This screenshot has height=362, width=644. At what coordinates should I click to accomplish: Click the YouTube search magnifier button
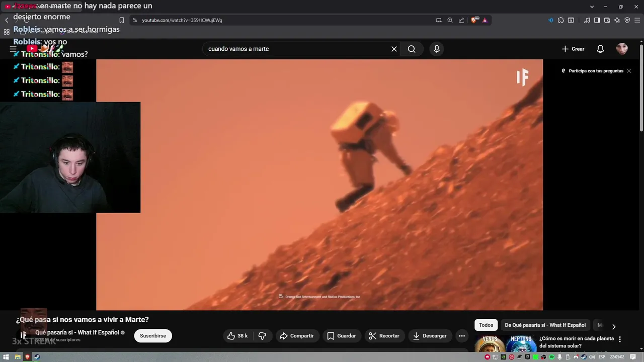[x=412, y=49]
